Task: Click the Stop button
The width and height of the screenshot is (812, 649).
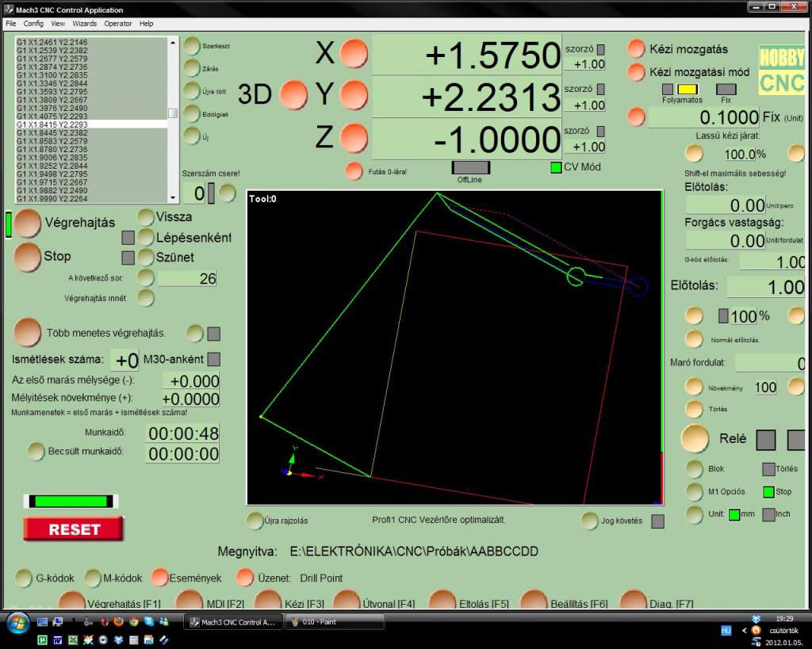Action: point(28,258)
